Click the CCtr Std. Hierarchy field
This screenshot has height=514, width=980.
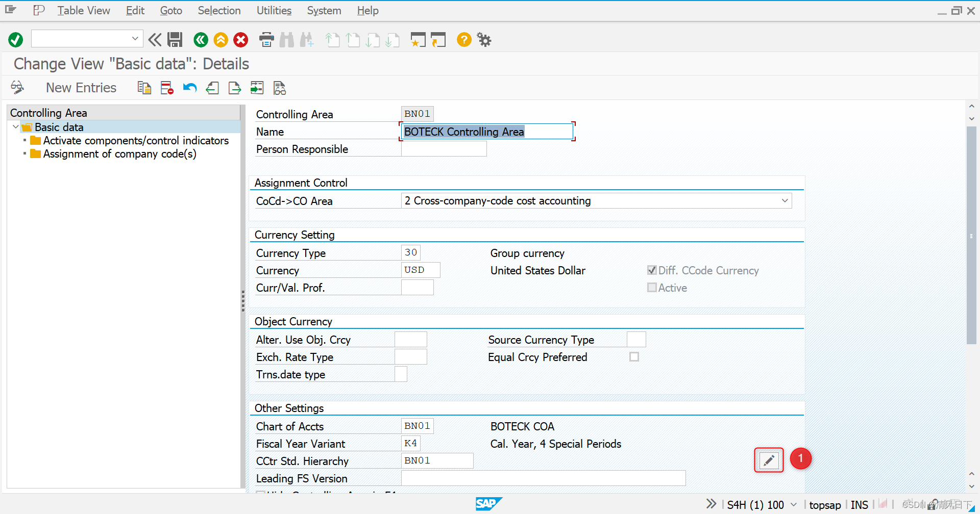click(437, 460)
